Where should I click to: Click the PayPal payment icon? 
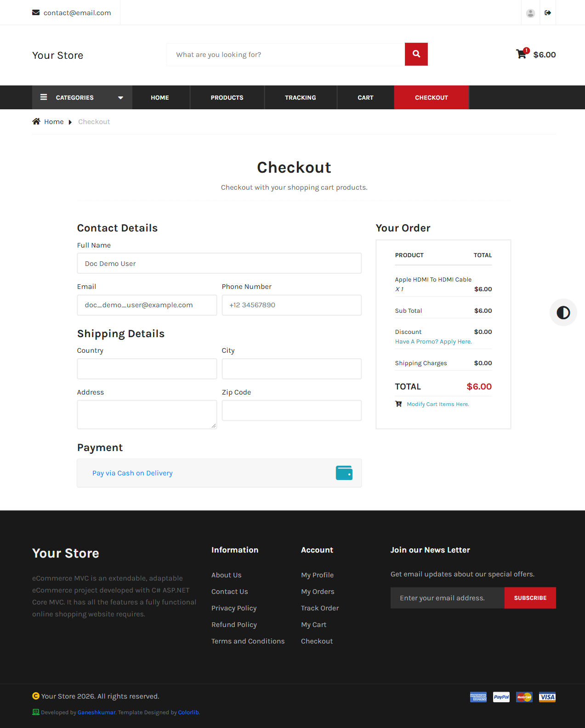click(x=501, y=697)
